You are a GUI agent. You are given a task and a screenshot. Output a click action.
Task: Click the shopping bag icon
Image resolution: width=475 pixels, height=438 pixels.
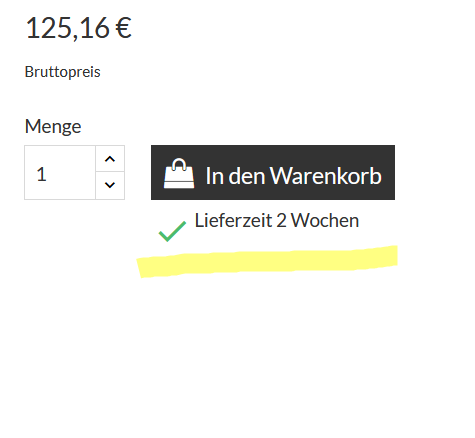click(x=179, y=174)
